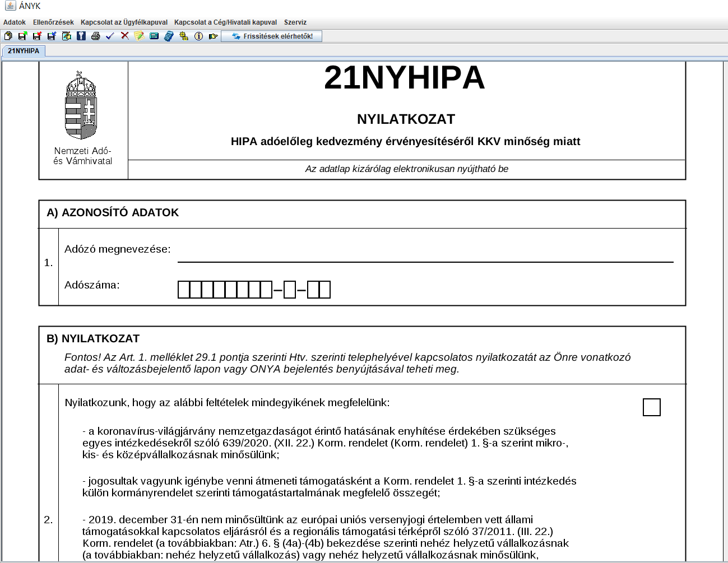Click the key icon in toolbar
The height and width of the screenshot is (563, 728).
click(x=81, y=36)
